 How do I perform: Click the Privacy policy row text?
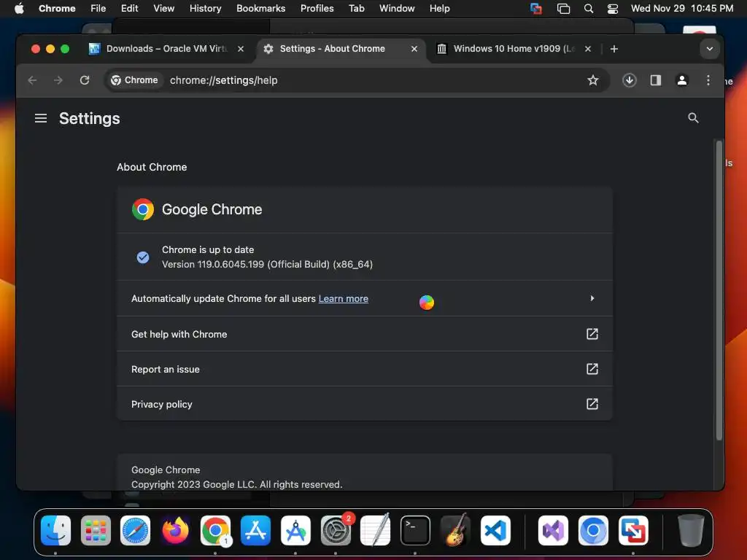coord(161,404)
